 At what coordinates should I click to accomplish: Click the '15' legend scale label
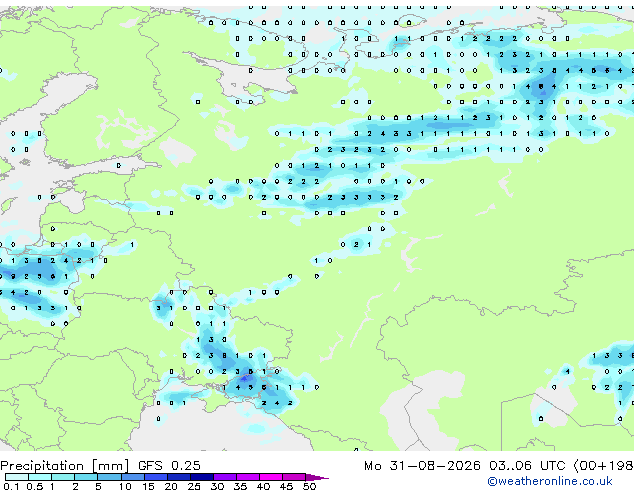click(148, 486)
